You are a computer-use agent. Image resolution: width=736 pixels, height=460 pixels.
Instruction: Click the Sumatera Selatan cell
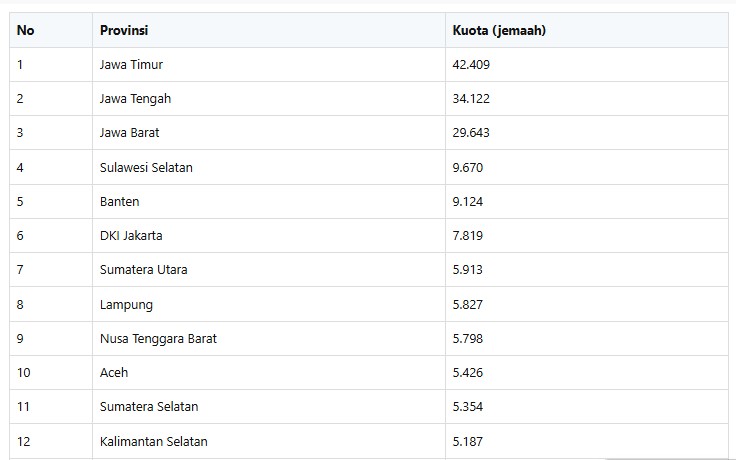click(x=268, y=406)
